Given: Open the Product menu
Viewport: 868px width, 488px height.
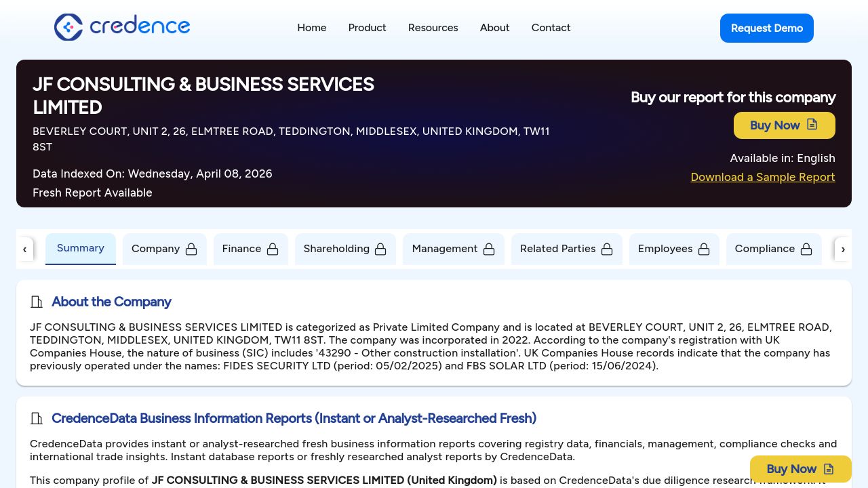Looking at the screenshot, I should 368,28.
